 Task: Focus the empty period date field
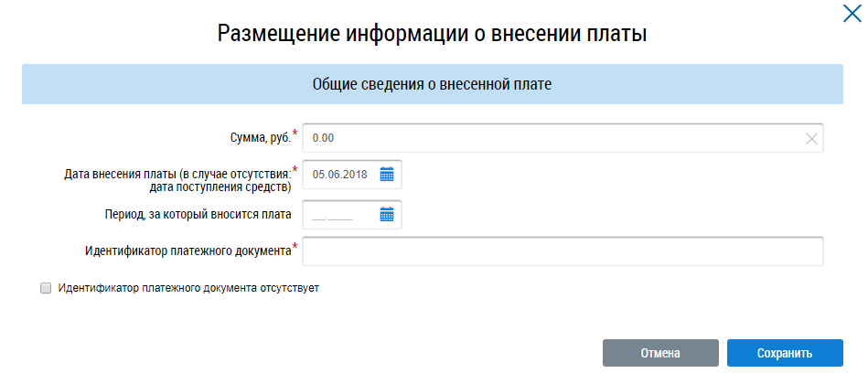pos(352,214)
